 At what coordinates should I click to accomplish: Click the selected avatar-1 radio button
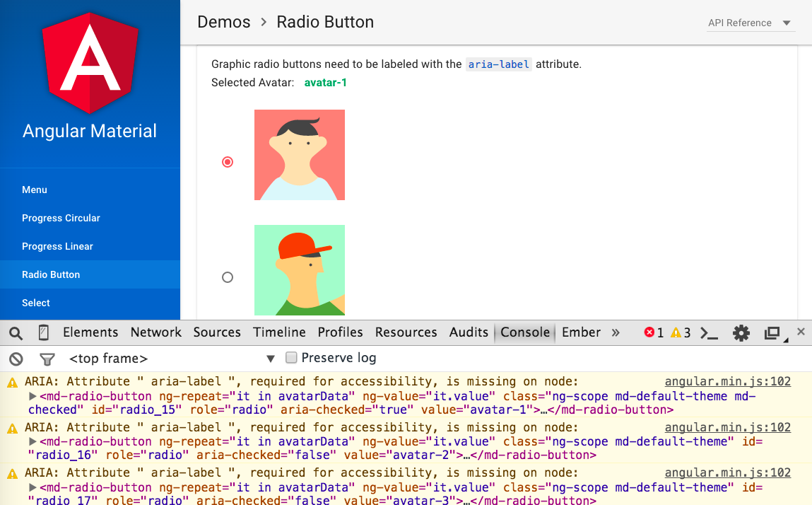(227, 162)
